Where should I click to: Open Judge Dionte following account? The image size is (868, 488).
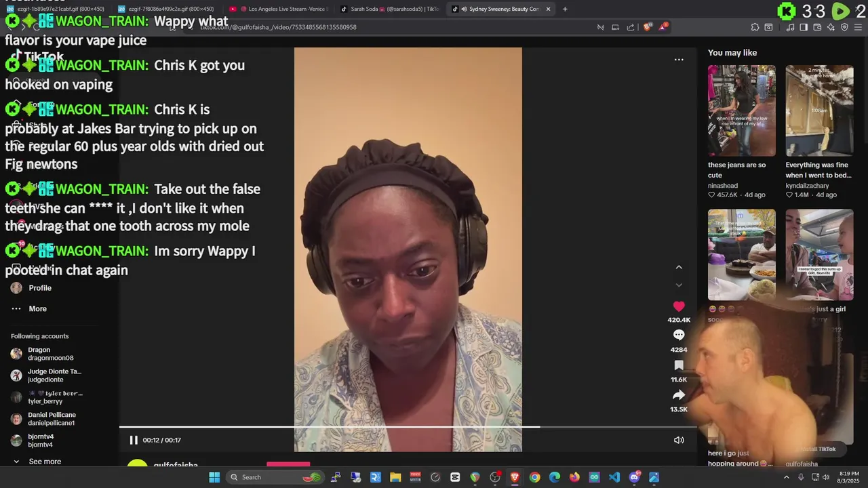coord(46,375)
